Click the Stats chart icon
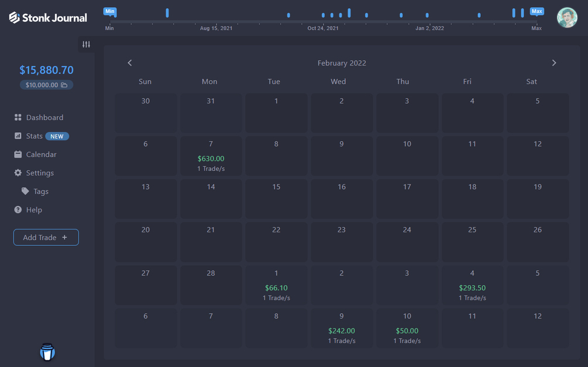Viewport: 588px width, 367px height. [18, 136]
